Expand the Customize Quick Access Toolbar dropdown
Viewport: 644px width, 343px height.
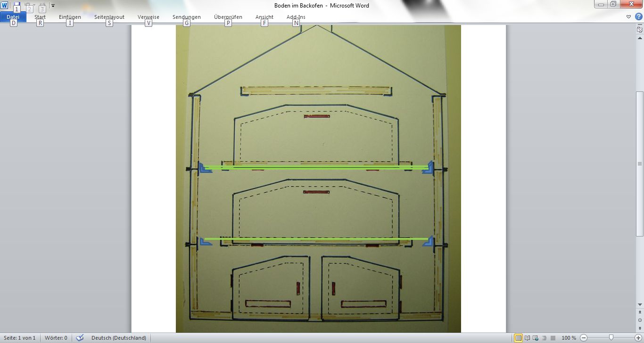coord(53,6)
